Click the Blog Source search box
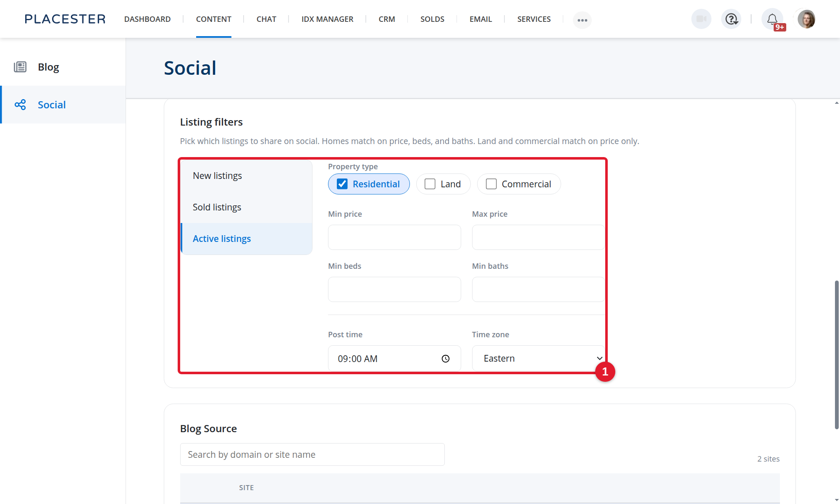Viewport: 840px width, 504px height. [x=312, y=454]
